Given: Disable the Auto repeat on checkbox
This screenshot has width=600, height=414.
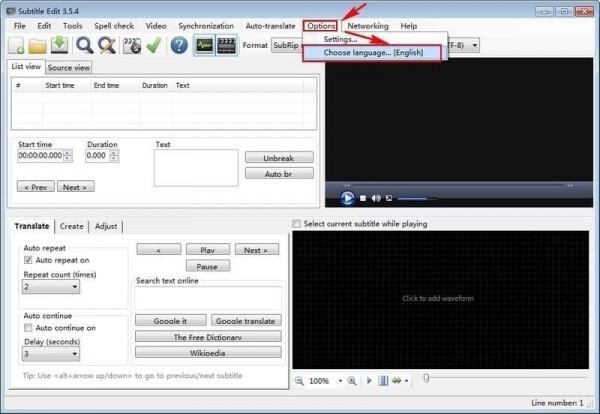Looking at the screenshot, I should click(x=28, y=260).
